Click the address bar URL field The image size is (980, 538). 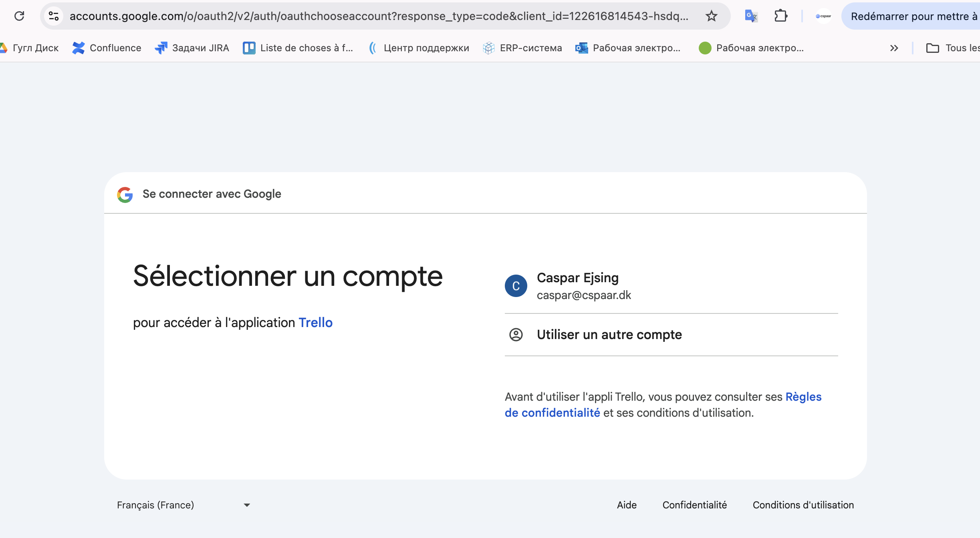379,16
